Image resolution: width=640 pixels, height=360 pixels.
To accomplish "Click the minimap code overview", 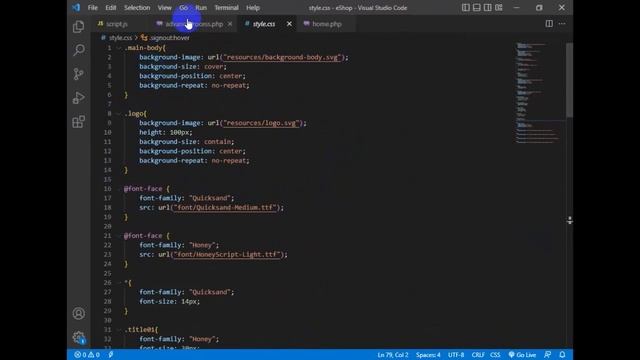I will click(537, 93).
